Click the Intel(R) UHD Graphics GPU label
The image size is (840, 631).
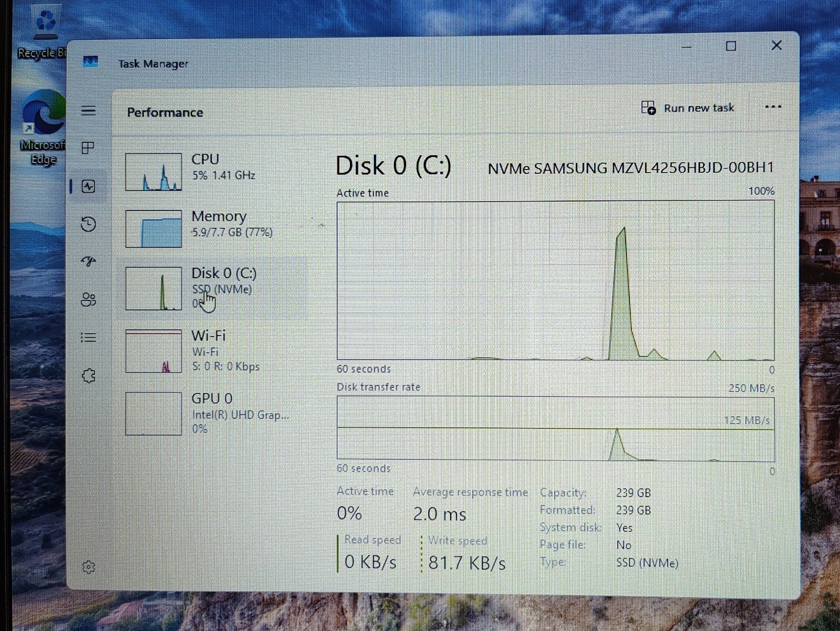tap(240, 415)
